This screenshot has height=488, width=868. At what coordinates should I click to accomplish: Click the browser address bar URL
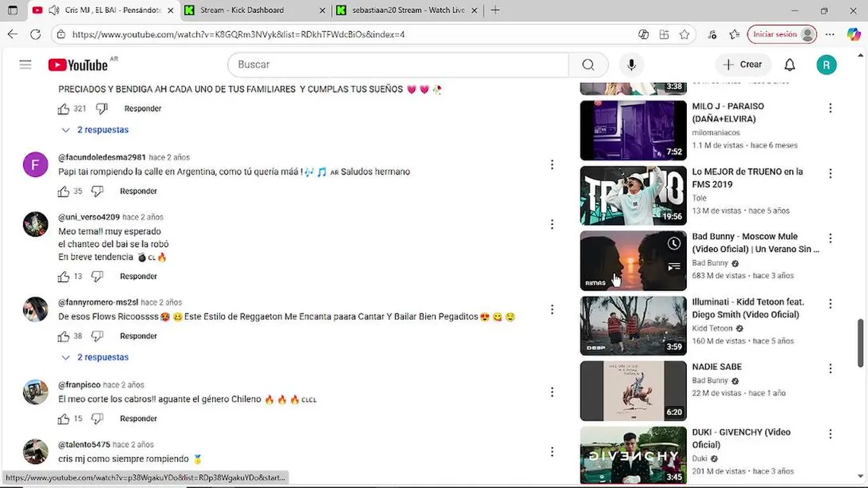[x=239, y=35]
